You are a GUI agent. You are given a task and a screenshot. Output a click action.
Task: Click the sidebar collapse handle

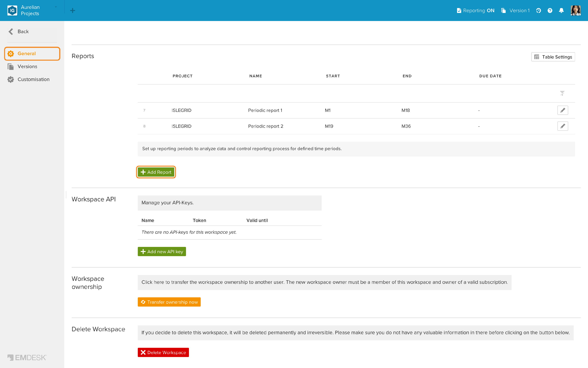[x=66, y=195]
